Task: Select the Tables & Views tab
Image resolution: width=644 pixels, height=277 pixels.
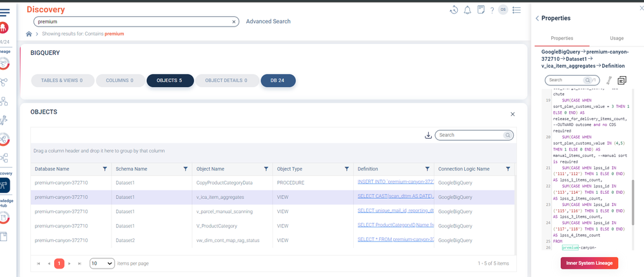Action: click(62, 81)
